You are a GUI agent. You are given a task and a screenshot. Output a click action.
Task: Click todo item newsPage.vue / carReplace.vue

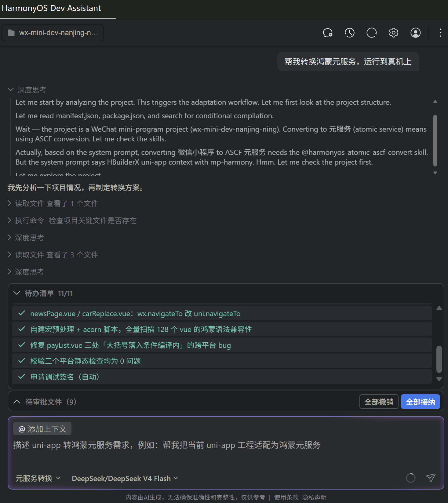click(x=222, y=313)
